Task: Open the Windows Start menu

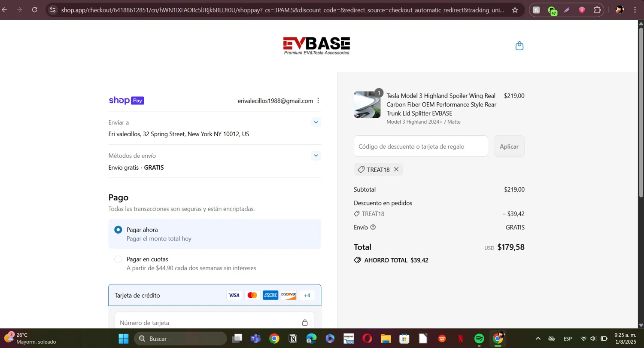Action: pyautogui.click(x=124, y=339)
